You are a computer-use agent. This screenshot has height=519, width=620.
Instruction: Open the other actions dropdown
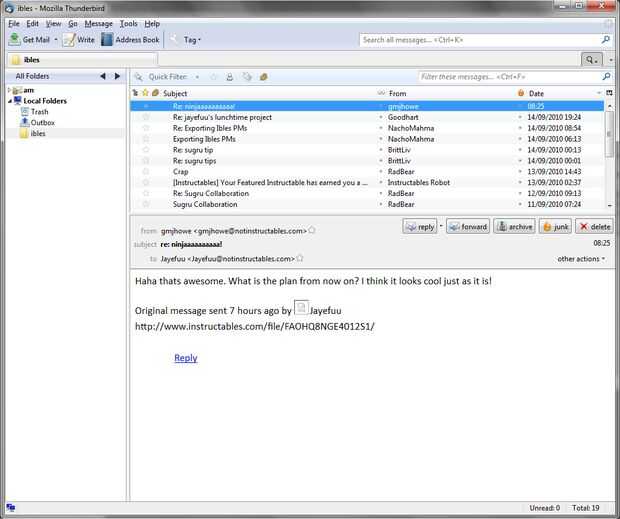pyautogui.click(x=581, y=259)
